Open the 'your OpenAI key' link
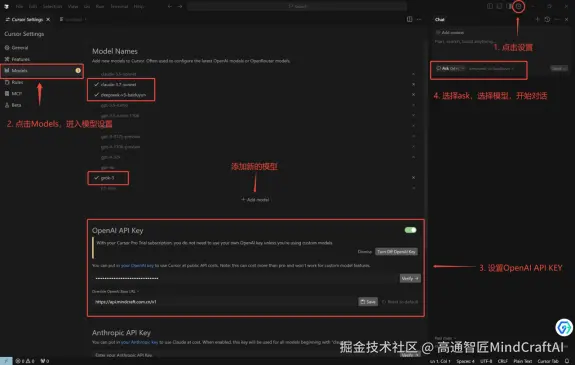The height and width of the screenshot is (365, 575). coord(137,265)
